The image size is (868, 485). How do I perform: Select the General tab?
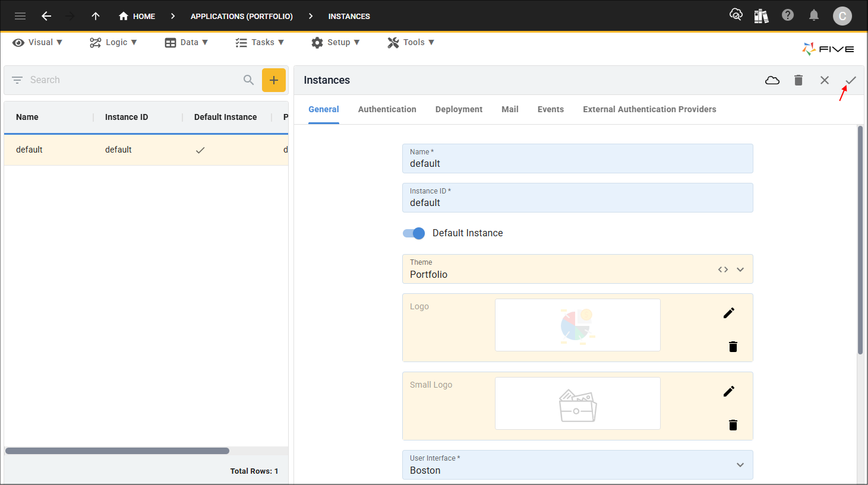(x=324, y=109)
